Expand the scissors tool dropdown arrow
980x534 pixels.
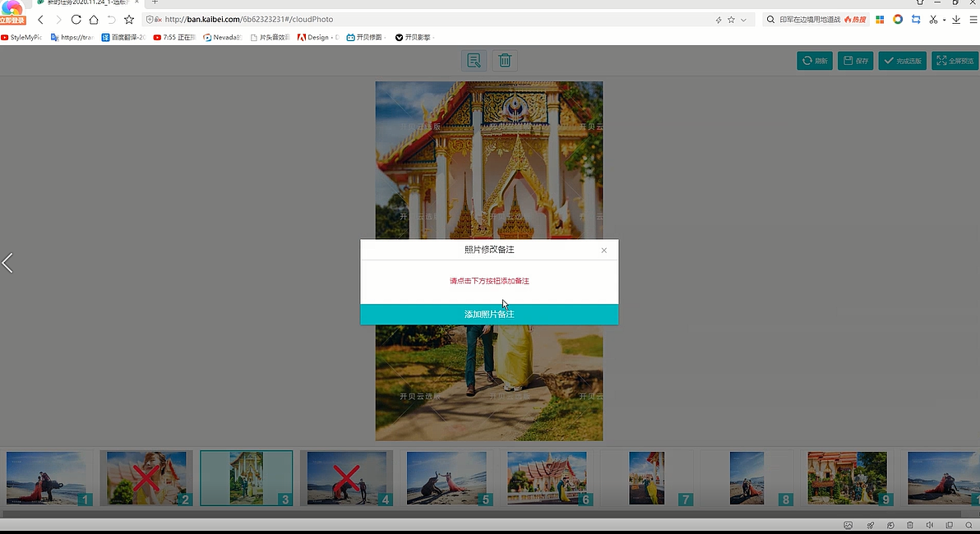[944, 20]
